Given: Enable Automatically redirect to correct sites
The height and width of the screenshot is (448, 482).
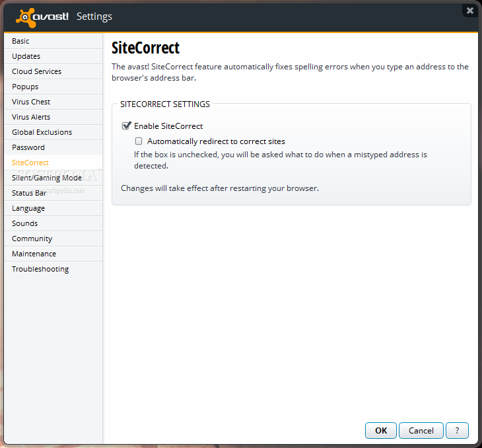Looking at the screenshot, I should tap(139, 141).
